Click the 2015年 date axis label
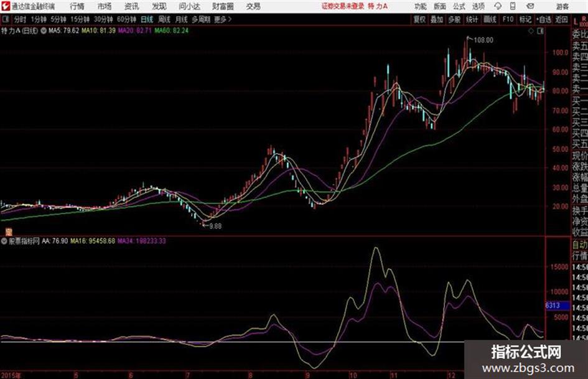588x379 pixels. click(11, 375)
